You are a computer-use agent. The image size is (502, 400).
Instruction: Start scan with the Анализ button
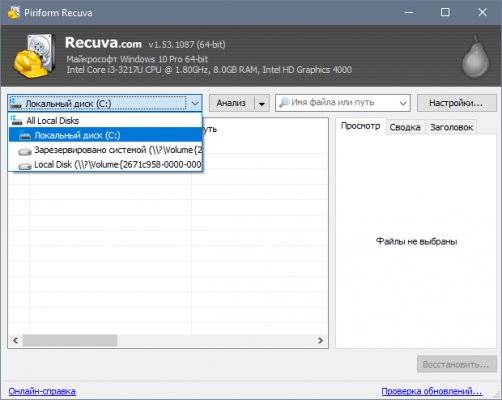(x=232, y=103)
